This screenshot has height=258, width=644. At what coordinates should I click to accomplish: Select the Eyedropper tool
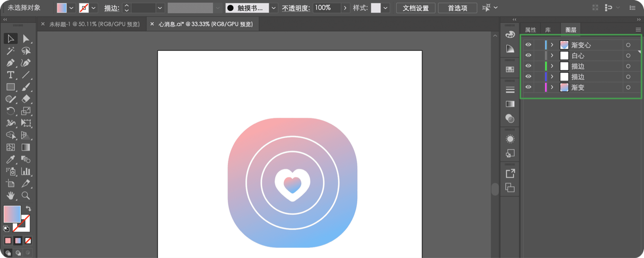[11, 159]
